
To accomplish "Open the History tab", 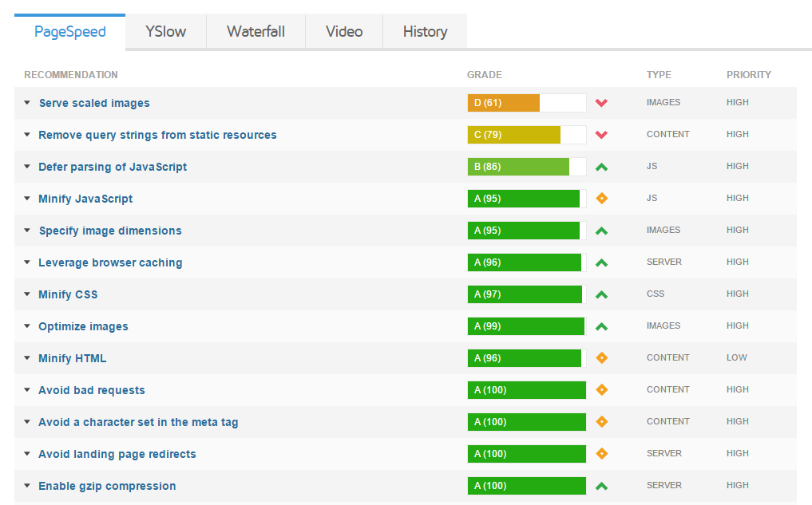I will [425, 32].
